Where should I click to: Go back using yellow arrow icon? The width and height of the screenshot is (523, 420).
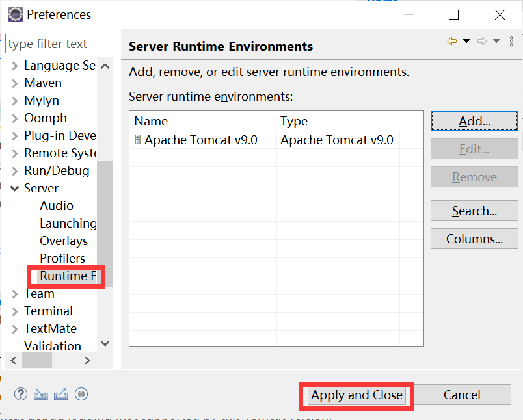click(452, 41)
